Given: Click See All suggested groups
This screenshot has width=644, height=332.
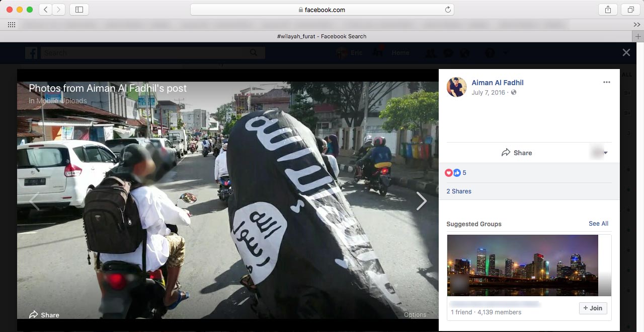Looking at the screenshot, I should pyautogui.click(x=598, y=224).
